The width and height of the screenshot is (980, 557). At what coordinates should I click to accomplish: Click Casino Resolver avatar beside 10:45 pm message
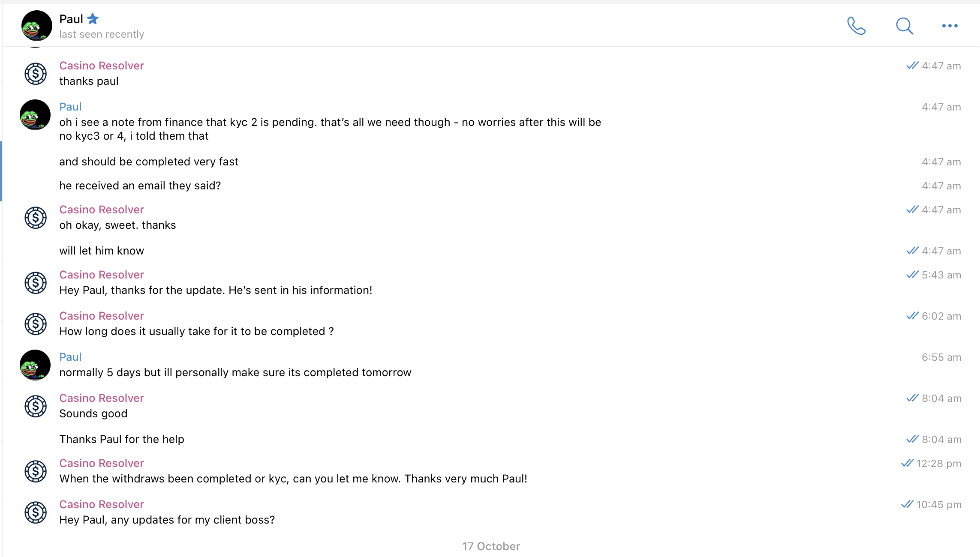click(x=36, y=512)
